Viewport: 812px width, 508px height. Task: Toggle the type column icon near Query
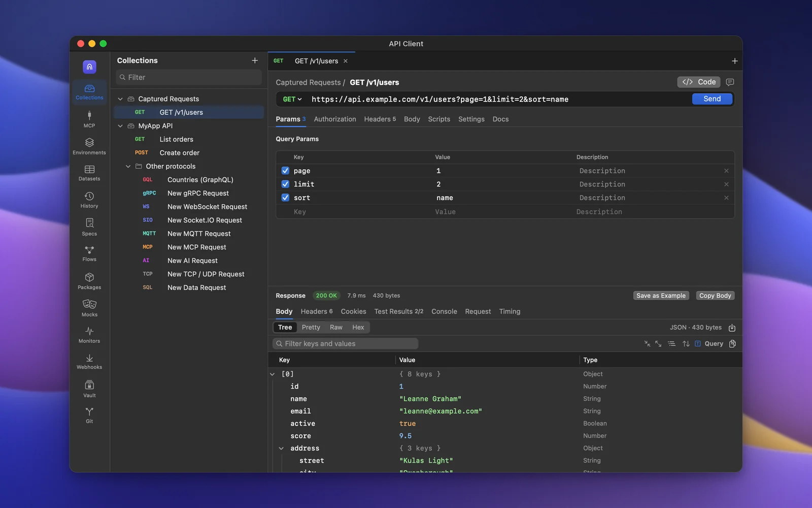(698, 344)
